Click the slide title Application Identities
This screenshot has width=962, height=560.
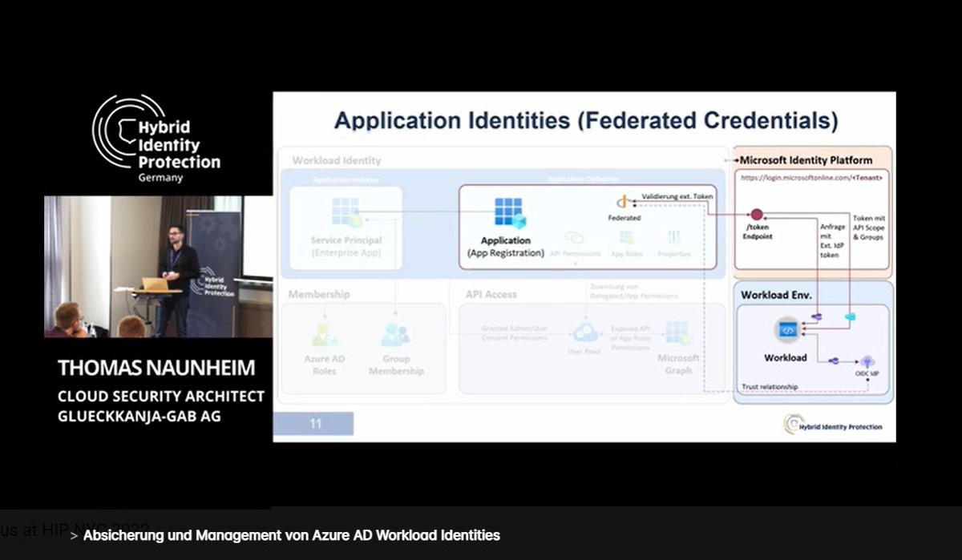tap(586, 121)
